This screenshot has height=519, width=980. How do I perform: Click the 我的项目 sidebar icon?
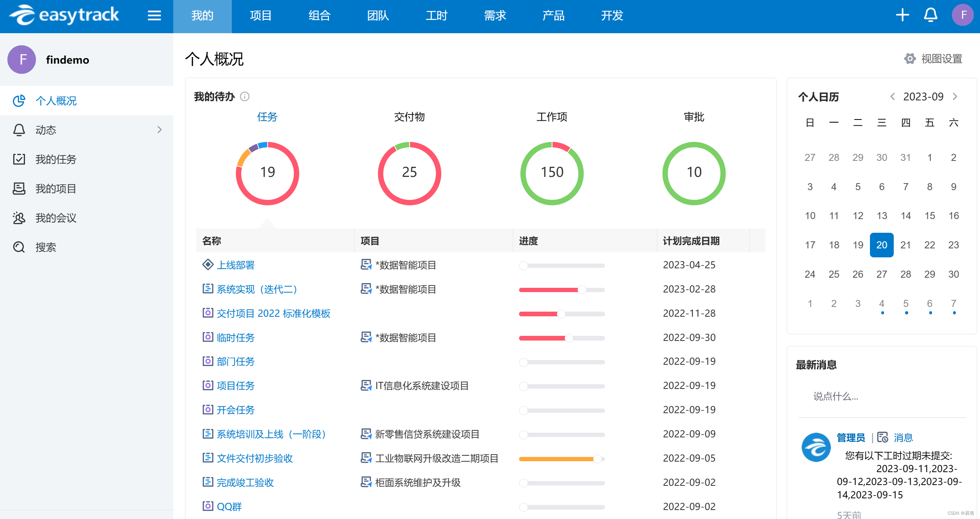19,188
